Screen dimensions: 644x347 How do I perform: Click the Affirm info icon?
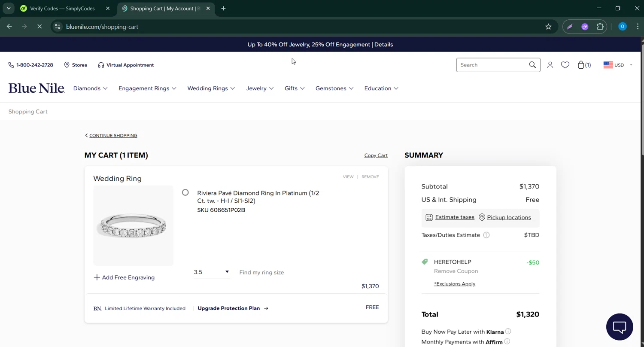tap(507, 341)
